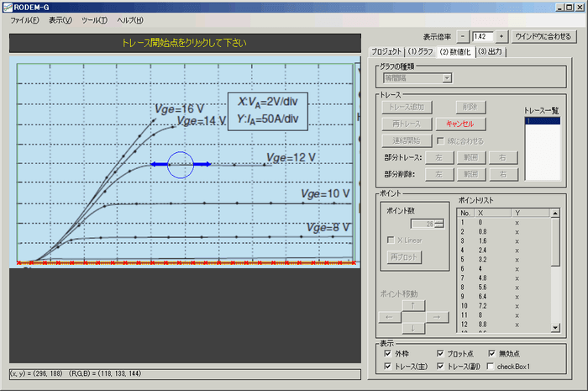Switch to the (3) 出力 tab
The image size is (588, 391).
point(492,52)
